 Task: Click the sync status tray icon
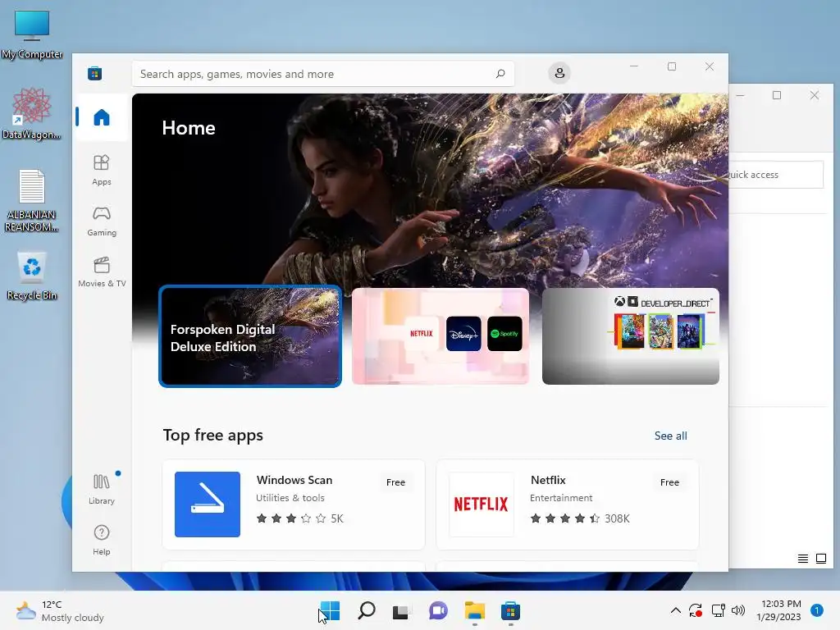696,610
